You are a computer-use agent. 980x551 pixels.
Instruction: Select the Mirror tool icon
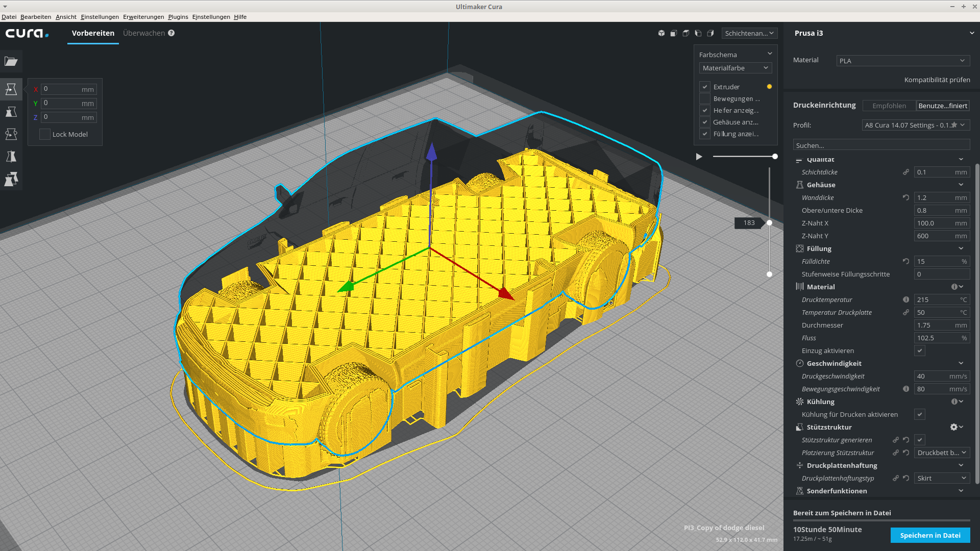(x=11, y=157)
